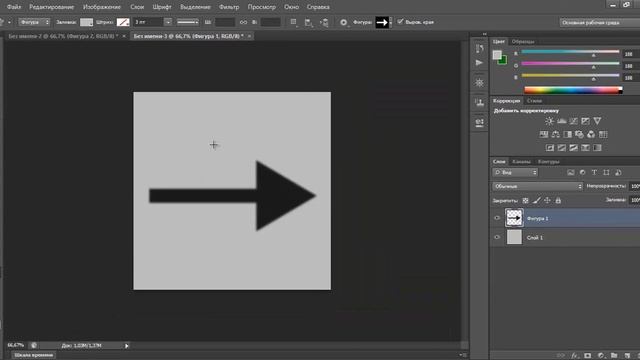Click the shape height input field

tap(270, 22)
